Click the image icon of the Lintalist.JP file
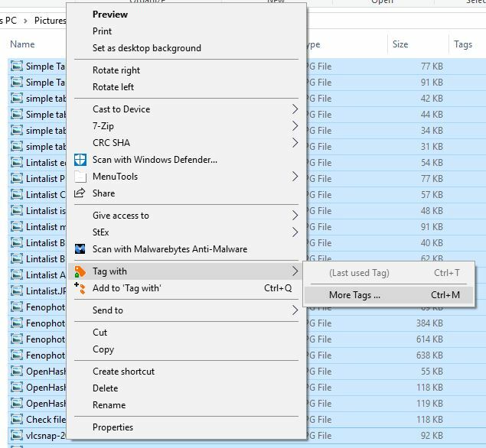 click(x=16, y=291)
